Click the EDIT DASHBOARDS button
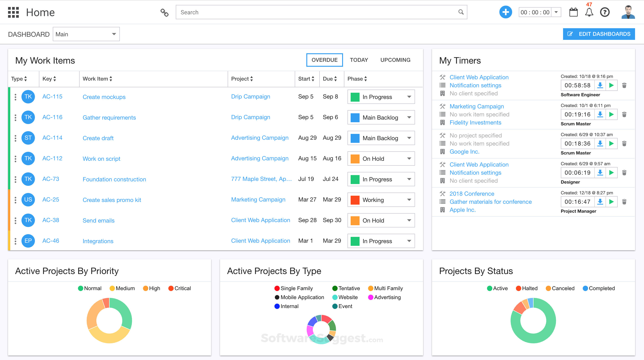 click(599, 34)
